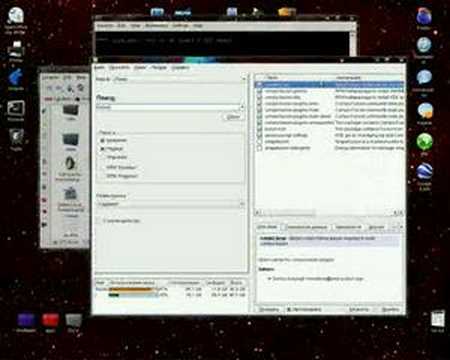Switch to the third package details tab
Viewport: 450px width, 360px height.
pyautogui.click(x=348, y=227)
